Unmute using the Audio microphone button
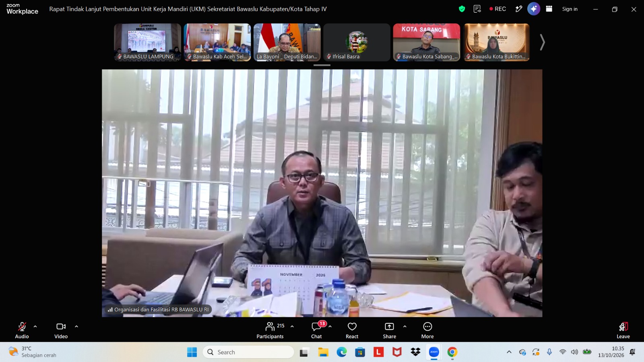The image size is (644, 362). tap(22, 330)
